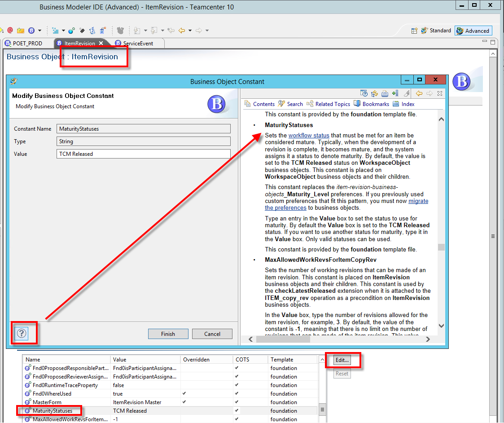Click the red @ toolbar icon
The height and width of the screenshot is (423, 504).
(x=10, y=31)
